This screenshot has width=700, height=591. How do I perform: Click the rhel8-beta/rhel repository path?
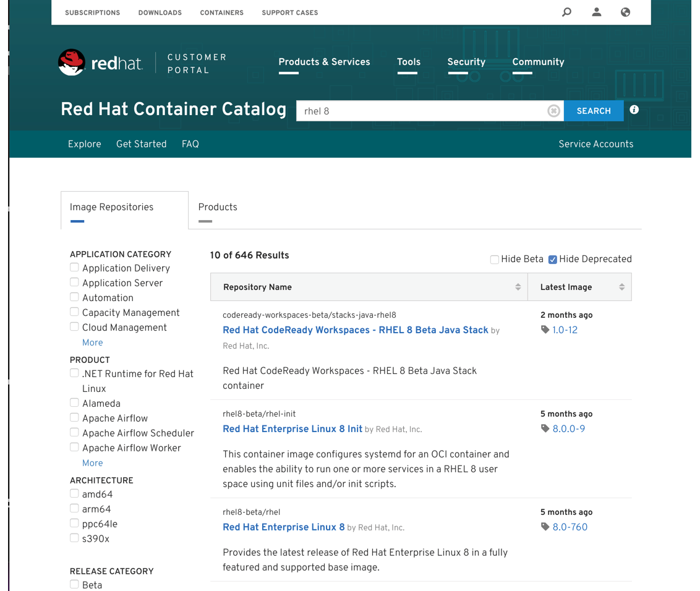click(x=251, y=512)
